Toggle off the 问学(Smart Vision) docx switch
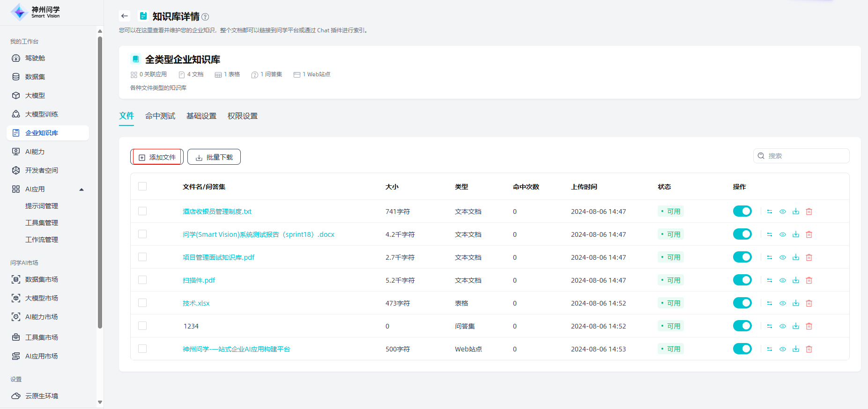 742,234
